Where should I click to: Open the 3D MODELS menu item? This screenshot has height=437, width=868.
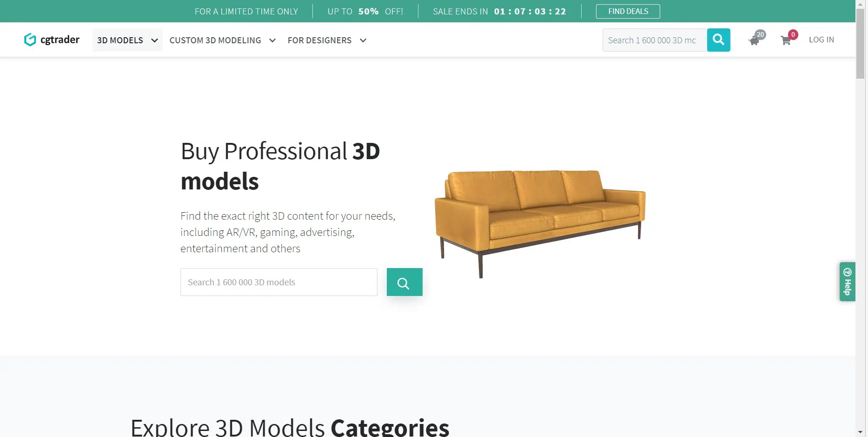coord(120,40)
